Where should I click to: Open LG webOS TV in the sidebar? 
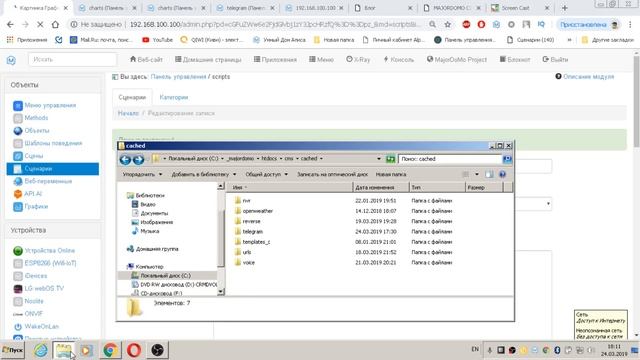point(44,289)
